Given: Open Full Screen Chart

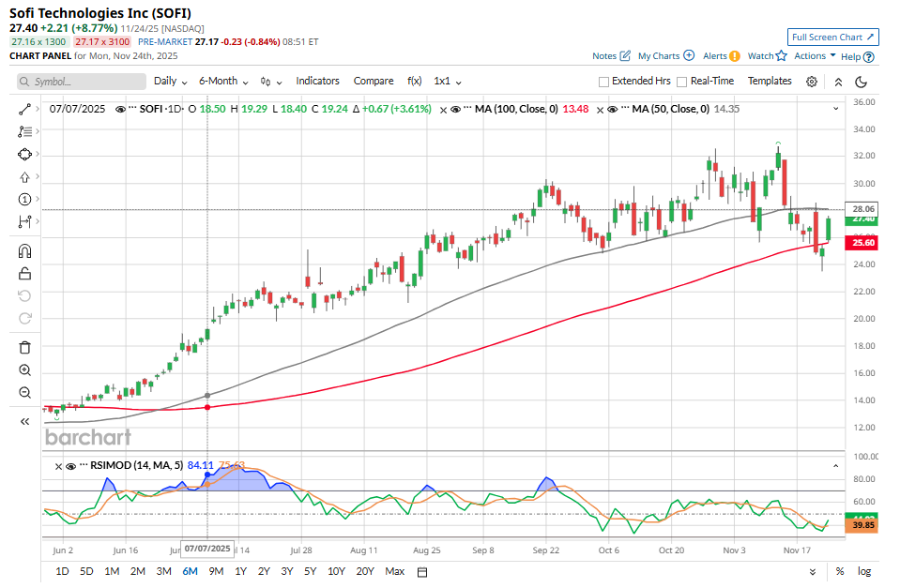Looking at the screenshot, I should coord(832,38).
